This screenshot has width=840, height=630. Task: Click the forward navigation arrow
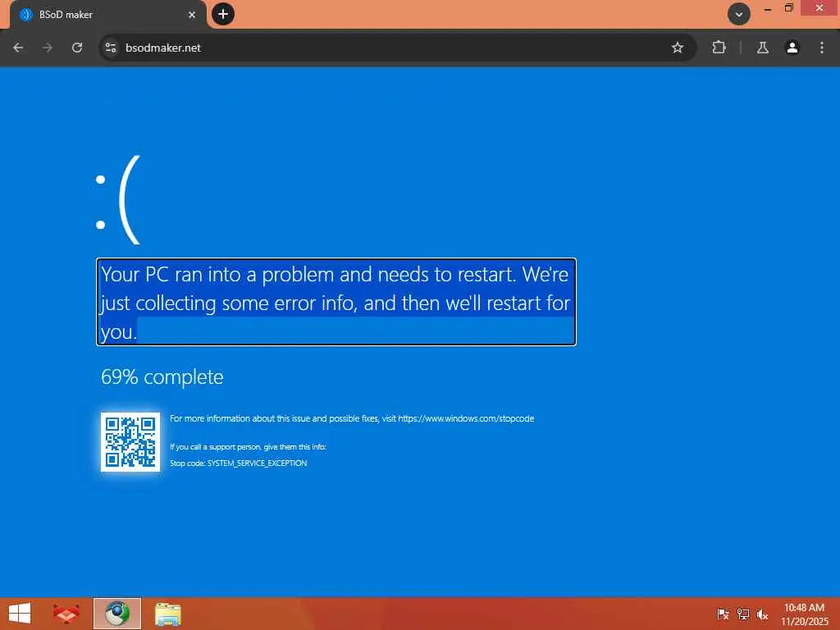click(x=48, y=48)
